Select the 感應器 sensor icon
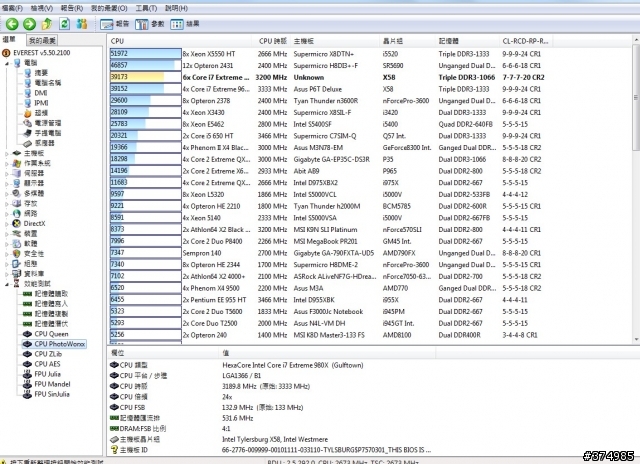The image size is (640, 464). click(x=27, y=143)
